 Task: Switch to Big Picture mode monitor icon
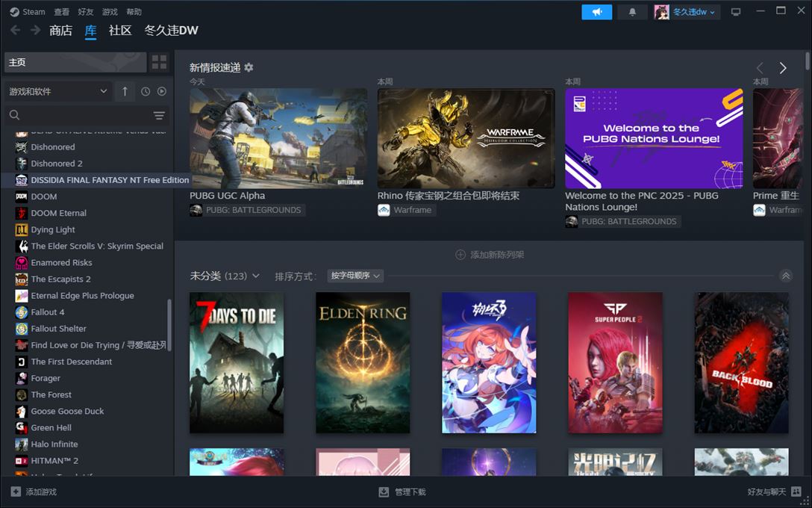pos(736,12)
